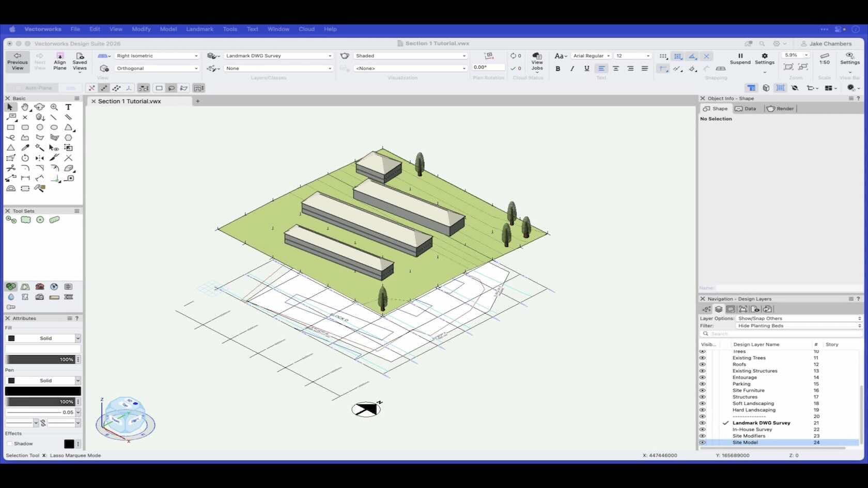Image resolution: width=868 pixels, height=488 pixels.
Task: Open the Right Isometric view dropdown
Action: pyautogui.click(x=157, y=56)
